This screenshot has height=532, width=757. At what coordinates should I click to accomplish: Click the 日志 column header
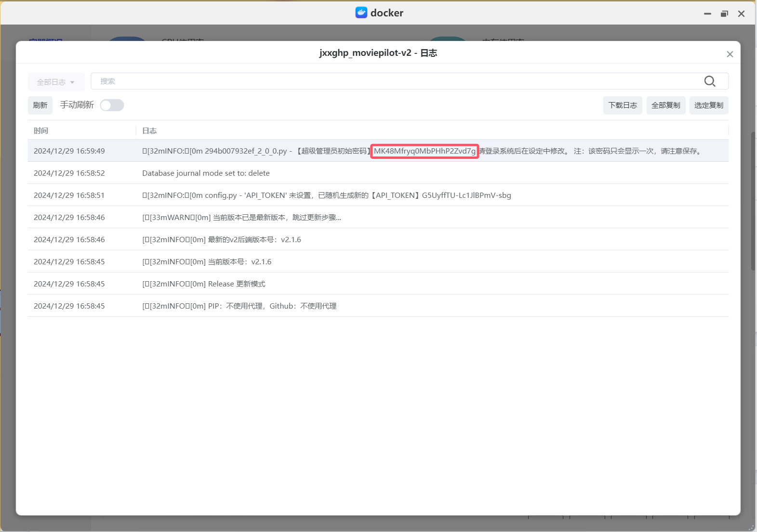149,130
